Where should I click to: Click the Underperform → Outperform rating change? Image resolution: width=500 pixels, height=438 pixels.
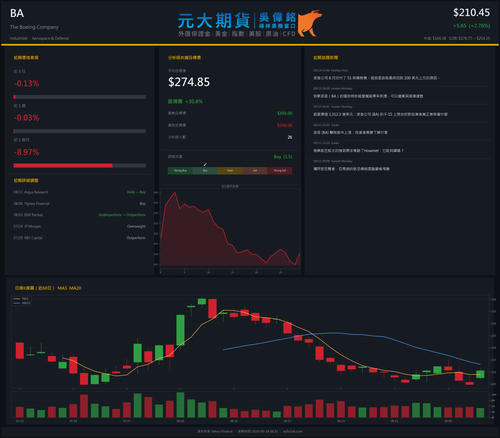point(122,215)
